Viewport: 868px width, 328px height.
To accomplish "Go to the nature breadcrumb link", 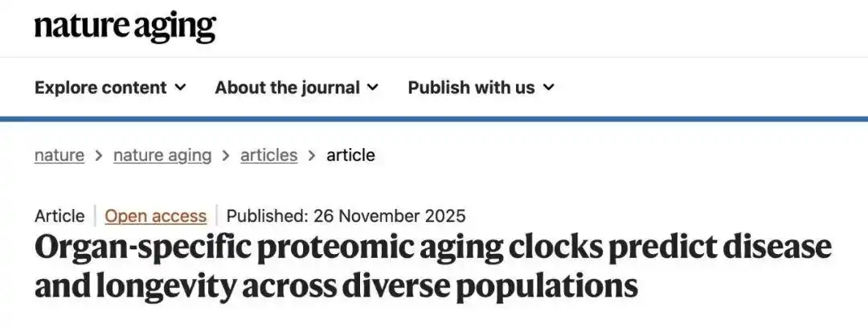I will tap(59, 155).
